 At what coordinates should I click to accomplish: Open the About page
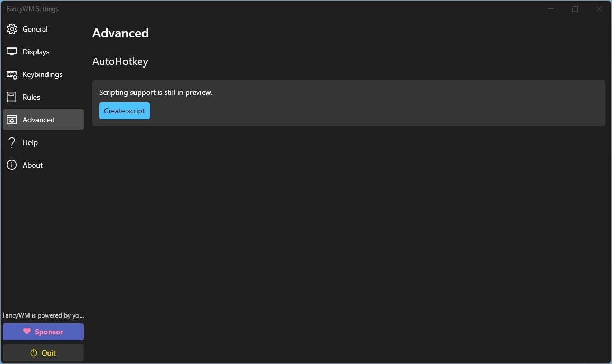[x=32, y=165]
